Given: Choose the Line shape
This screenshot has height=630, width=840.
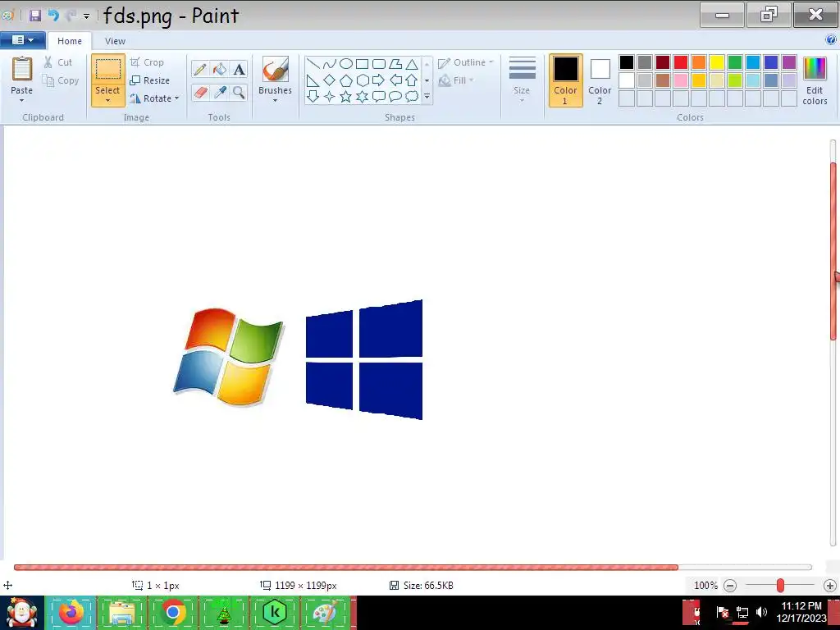Looking at the screenshot, I should point(313,64).
